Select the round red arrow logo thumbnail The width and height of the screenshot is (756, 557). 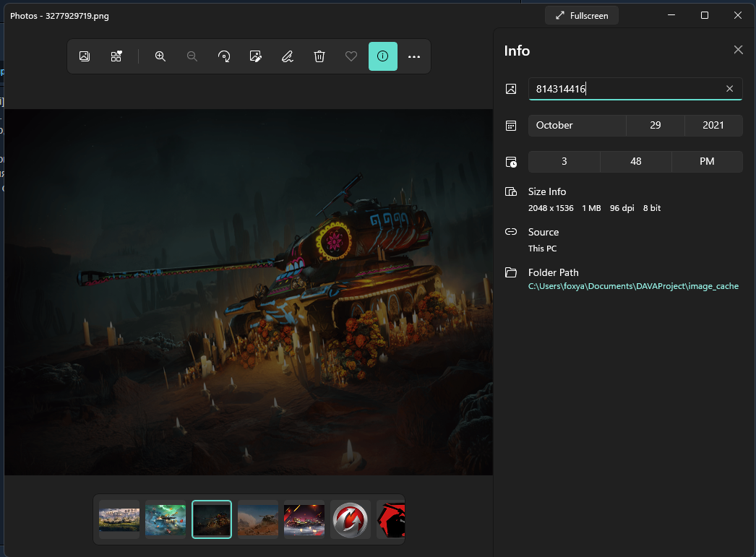tap(351, 519)
